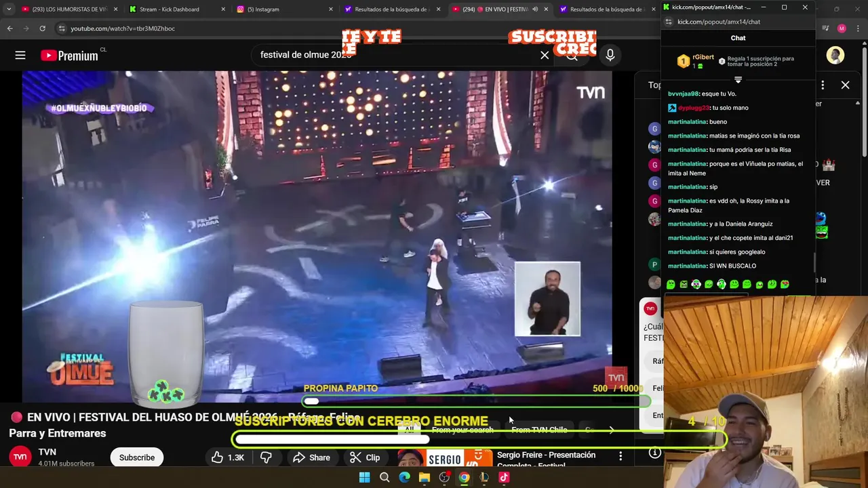Open Chrome profile M avatar
868x488 pixels.
coord(842,28)
